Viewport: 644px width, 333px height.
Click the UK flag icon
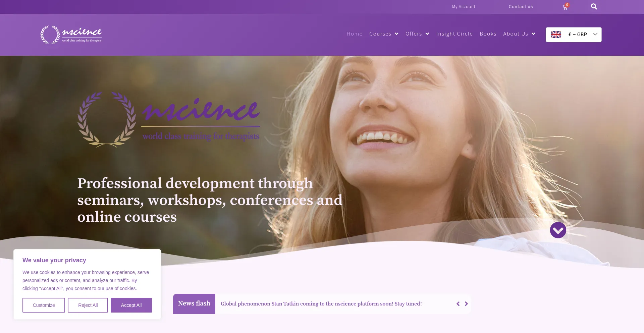coord(556,35)
